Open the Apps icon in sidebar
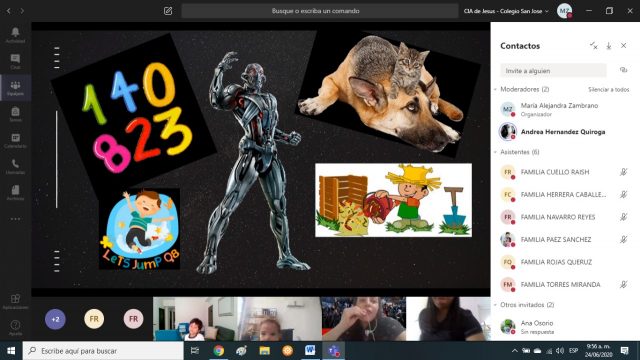This screenshot has width=640, height=360. point(15,301)
